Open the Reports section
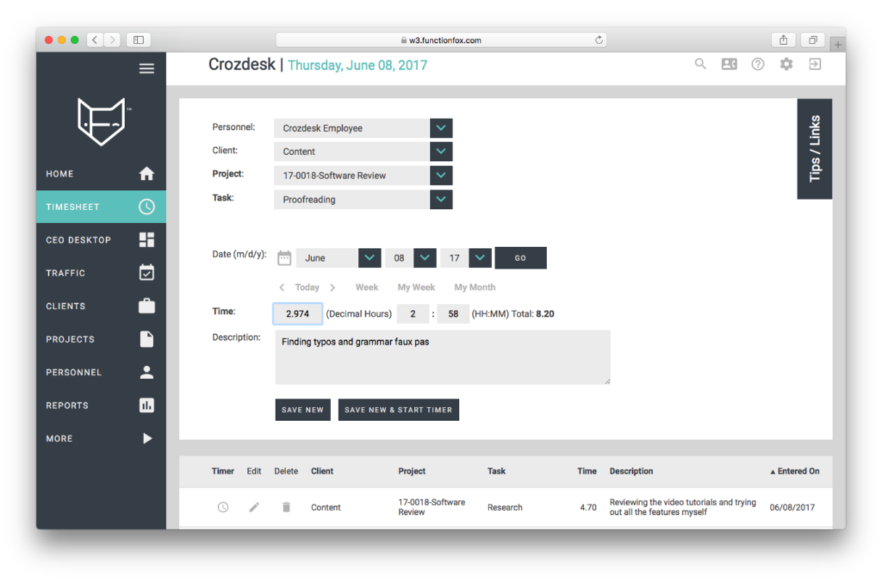The height and width of the screenshot is (588, 882). [101, 405]
